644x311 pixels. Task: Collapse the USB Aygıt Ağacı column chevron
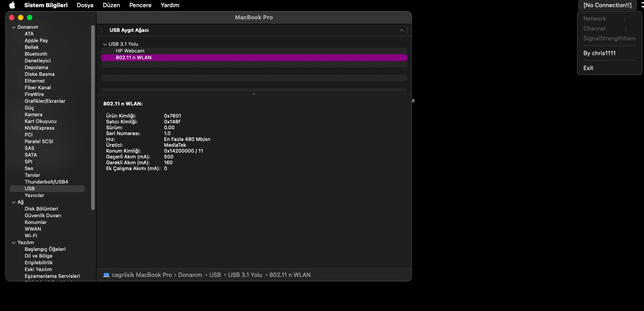401,31
